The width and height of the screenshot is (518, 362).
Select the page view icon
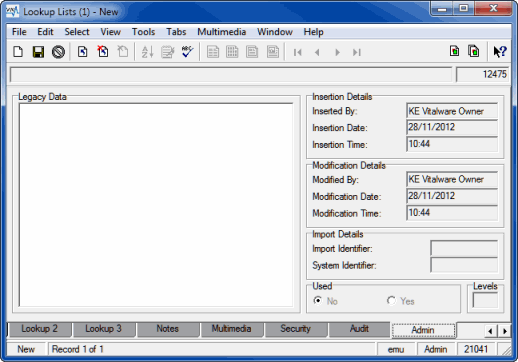tap(252, 52)
